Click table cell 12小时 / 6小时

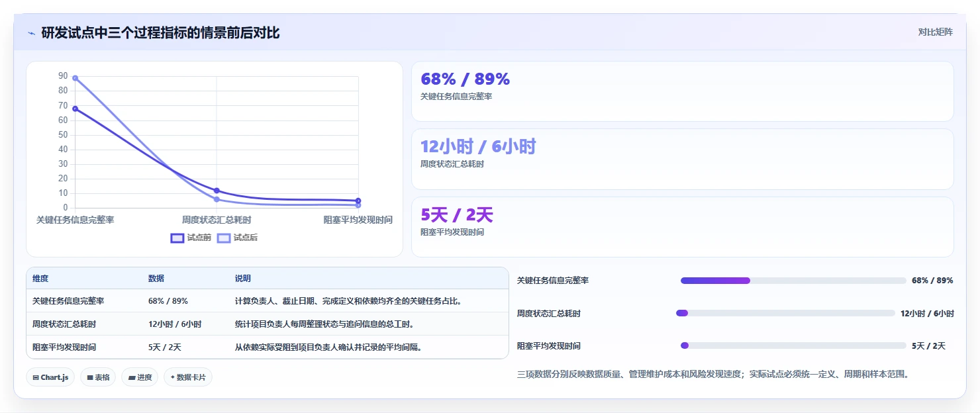175,324
